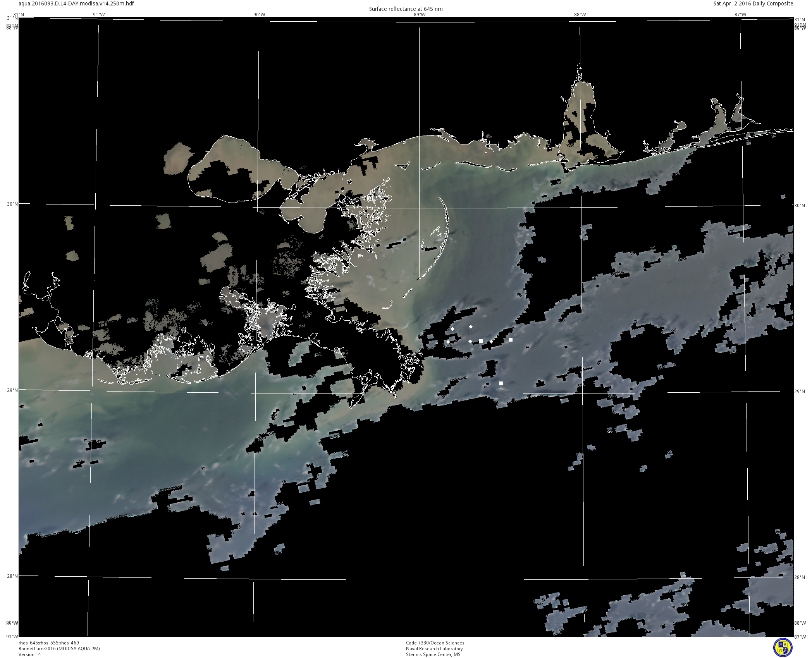Click the southernmost white square marker near 29°N
The width and height of the screenshot is (812, 658).
[x=501, y=383]
